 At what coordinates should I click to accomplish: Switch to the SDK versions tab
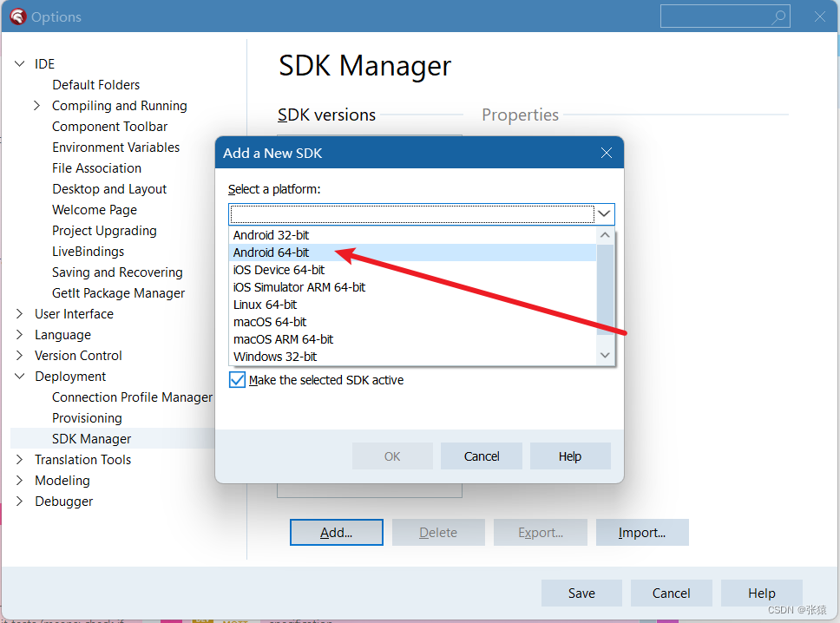coord(327,114)
